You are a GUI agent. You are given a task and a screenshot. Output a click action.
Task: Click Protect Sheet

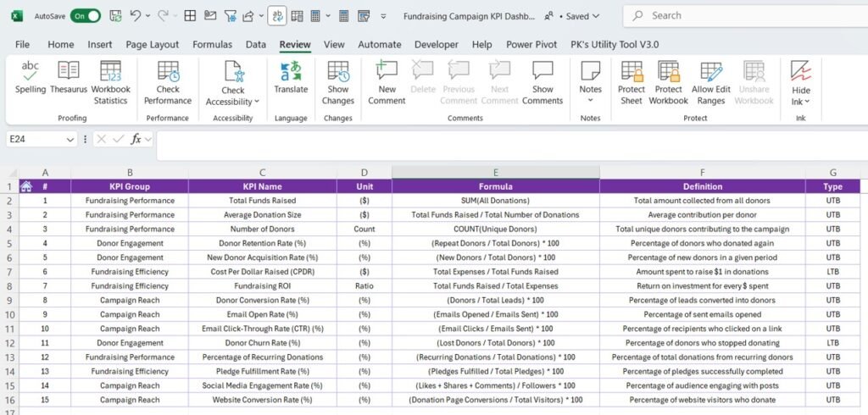(x=631, y=83)
